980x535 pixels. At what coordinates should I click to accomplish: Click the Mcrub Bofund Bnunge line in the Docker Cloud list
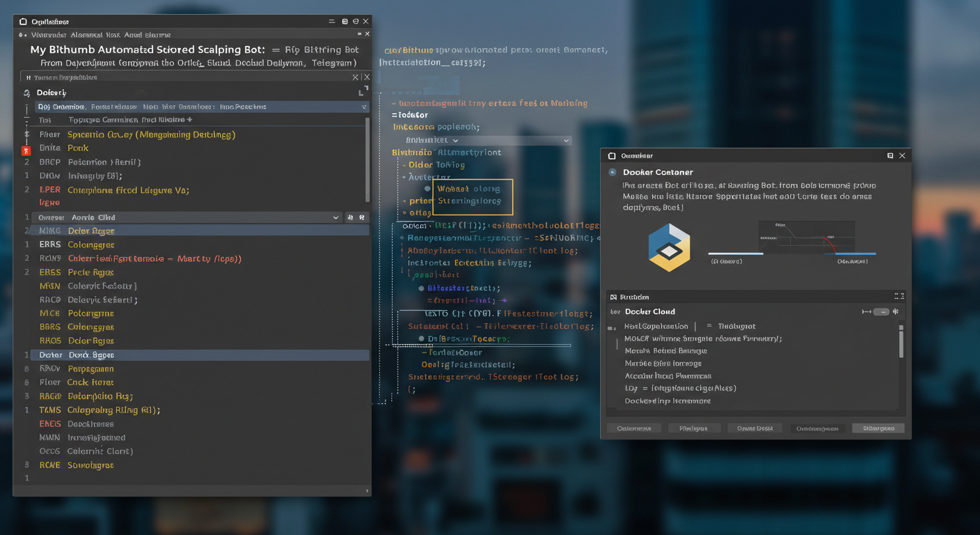coord(666,351)
